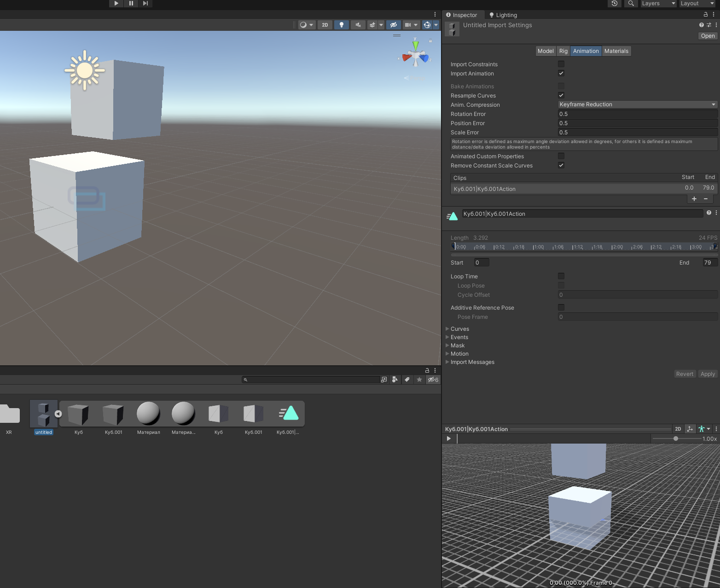Uncheck Remove Constant Scale Curves
Viewport: 720px width, 588px height.
[561, 165]
